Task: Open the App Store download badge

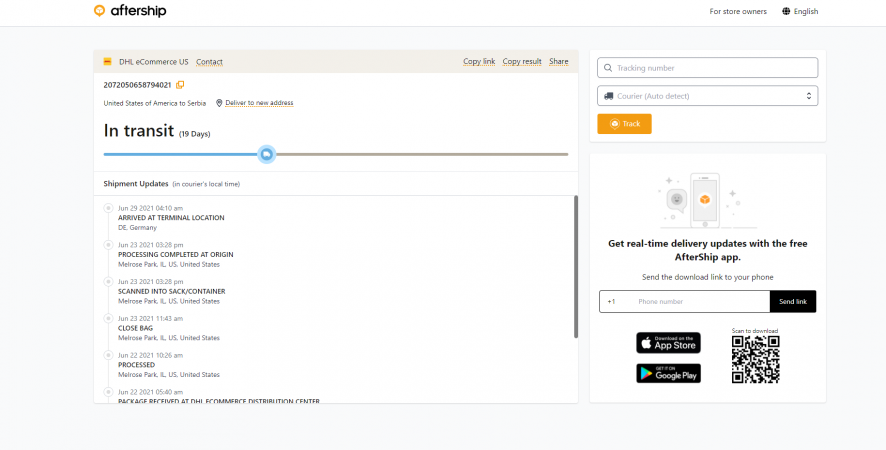Action: coord(668,343)
